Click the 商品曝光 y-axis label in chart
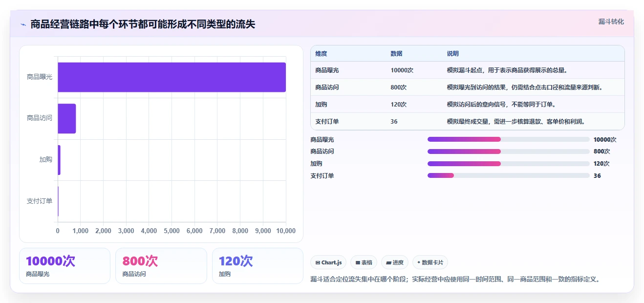The width and height of the screenshot is (644, 303). 40,77
